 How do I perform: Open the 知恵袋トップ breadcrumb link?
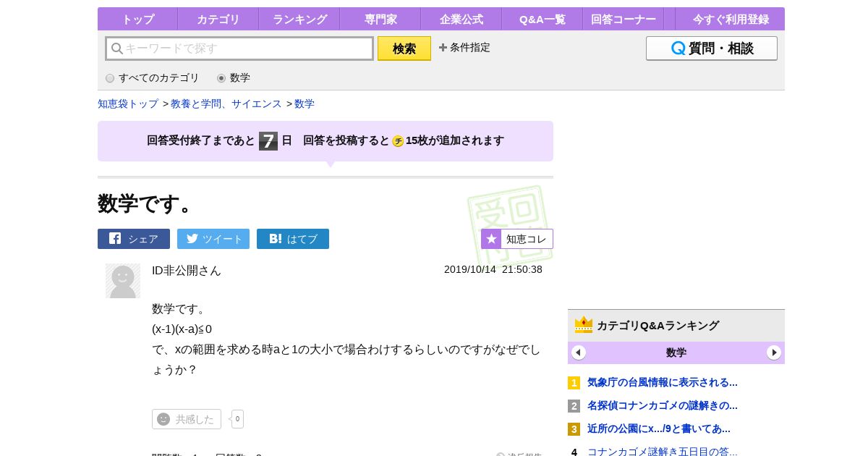[128, 104]
